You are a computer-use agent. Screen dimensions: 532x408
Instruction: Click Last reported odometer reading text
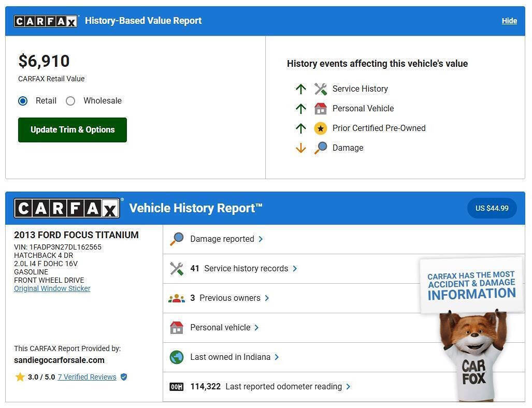click(x=284, y=387)
